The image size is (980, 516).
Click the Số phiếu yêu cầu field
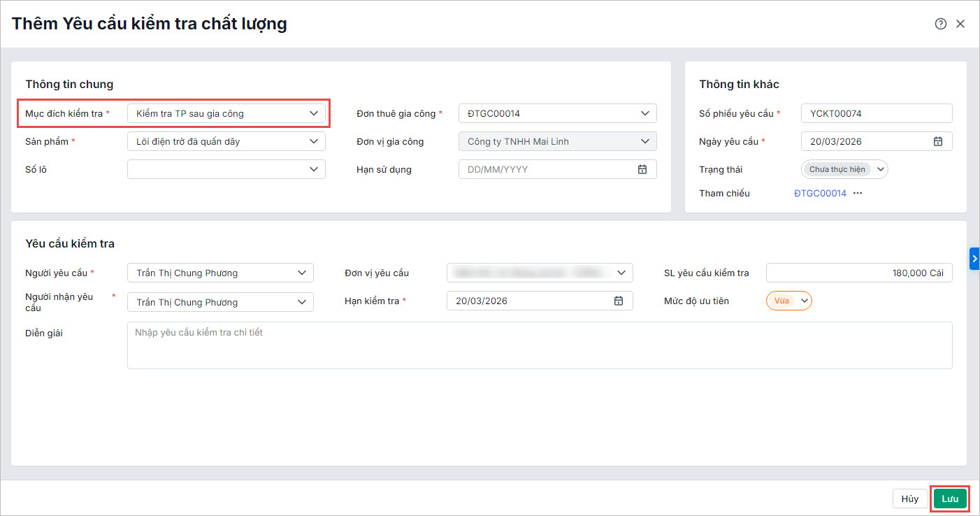click(x=877, y=113)
